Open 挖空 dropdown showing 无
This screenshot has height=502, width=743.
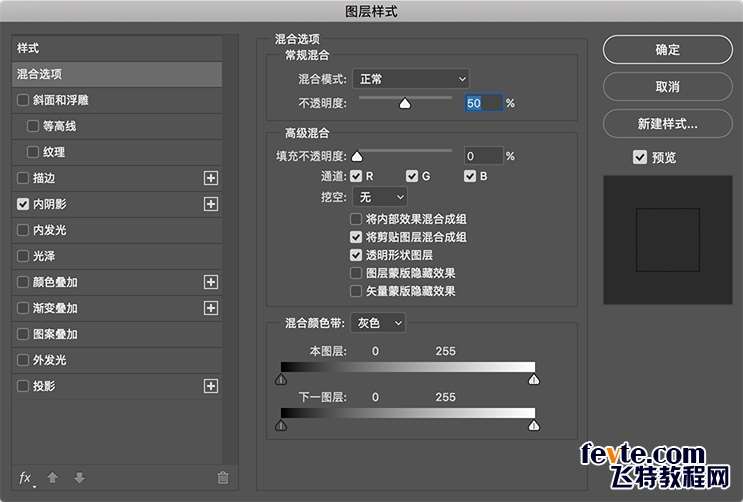380,197
